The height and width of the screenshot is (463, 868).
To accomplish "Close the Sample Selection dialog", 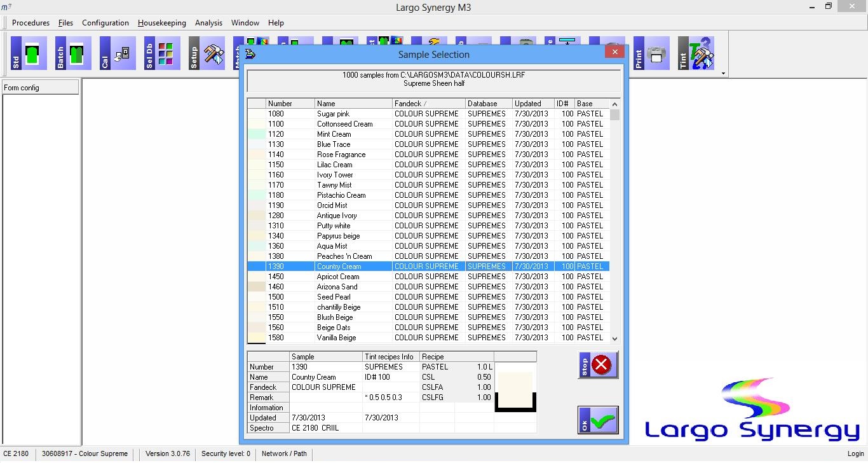I will click(x=614, y=52).
